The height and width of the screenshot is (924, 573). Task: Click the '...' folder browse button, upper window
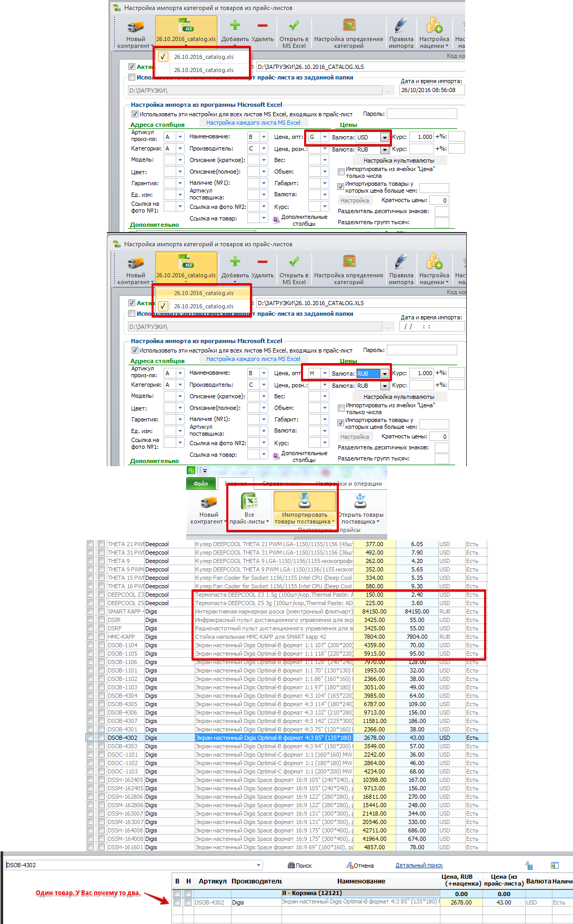tap(389, 91)
